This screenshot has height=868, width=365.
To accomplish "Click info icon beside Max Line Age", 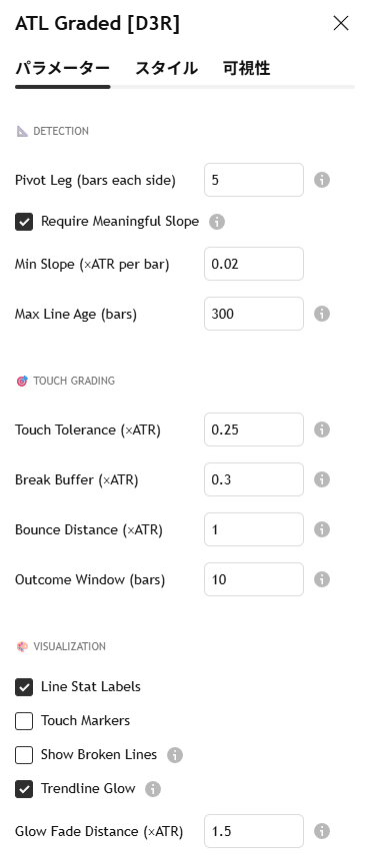I will 322,314.
